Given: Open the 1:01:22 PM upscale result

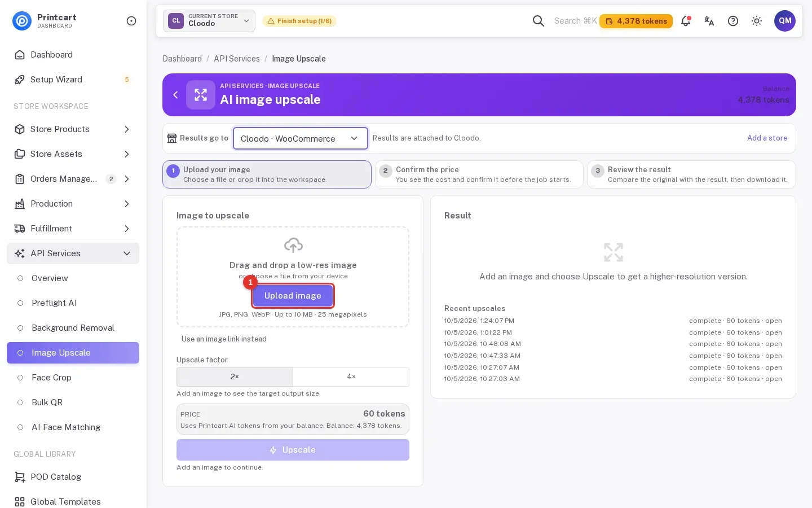Looking at the screenshot, I should click(774, 332).
